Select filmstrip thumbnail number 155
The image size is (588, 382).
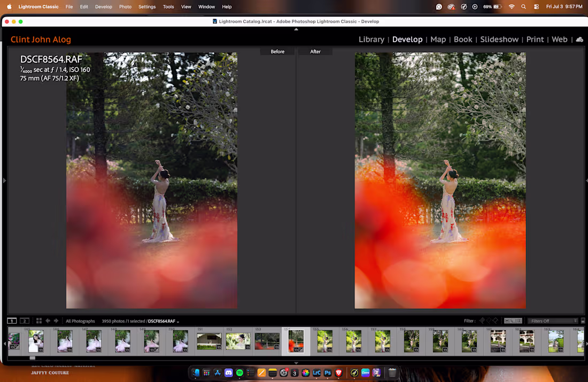tap(325, 341)
